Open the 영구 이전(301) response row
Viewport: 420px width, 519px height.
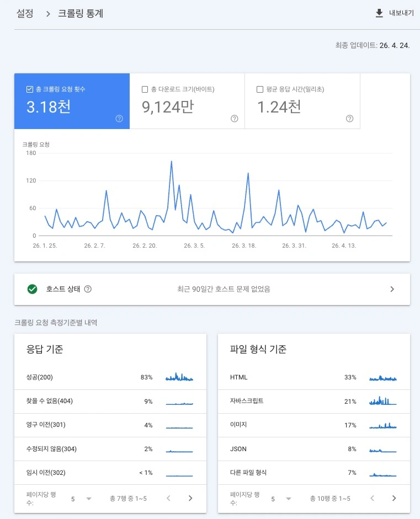pos(110,425)
